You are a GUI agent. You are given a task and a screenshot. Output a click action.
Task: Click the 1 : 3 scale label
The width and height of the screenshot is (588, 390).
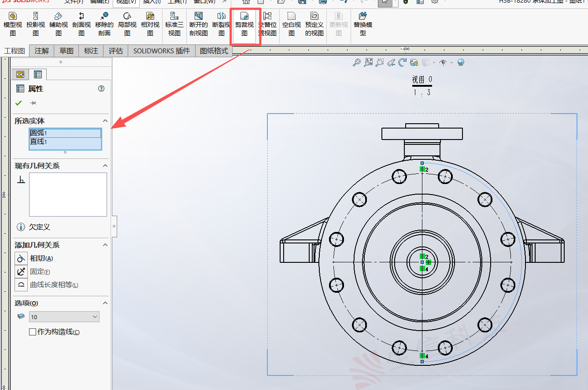(x=422, y=92)
